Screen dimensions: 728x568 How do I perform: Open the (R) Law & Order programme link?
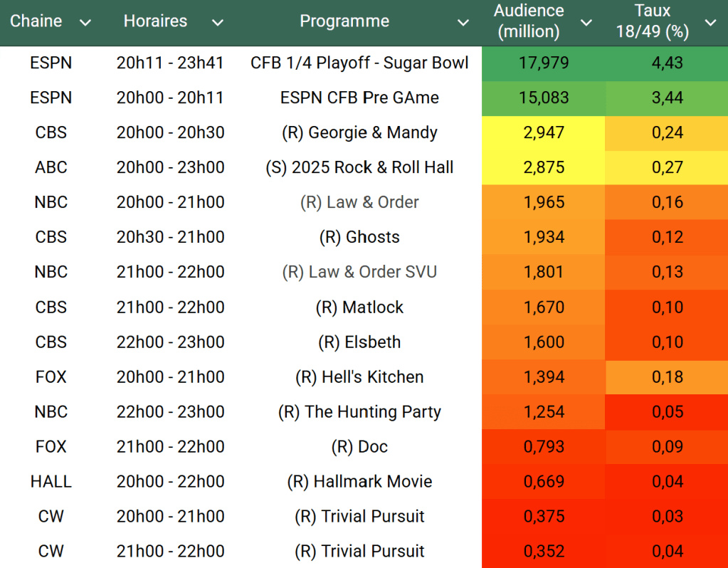coord(359,202)
